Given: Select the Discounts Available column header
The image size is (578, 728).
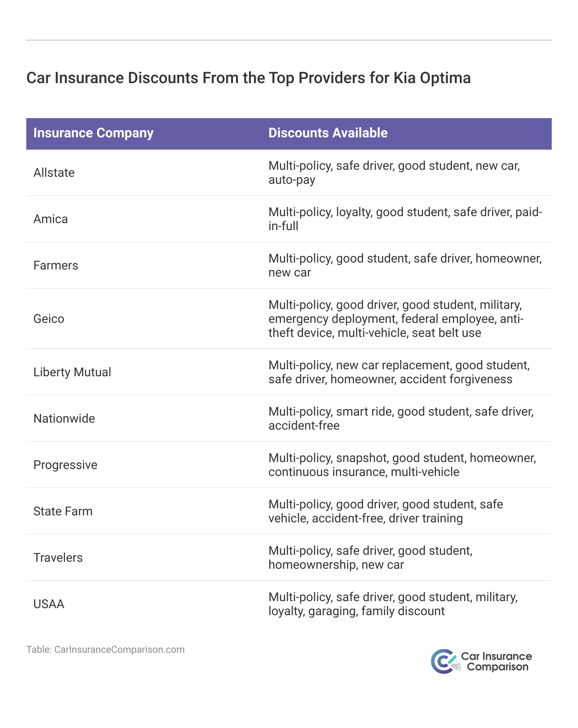Looking at the screenshot, I should coord(328,133).
